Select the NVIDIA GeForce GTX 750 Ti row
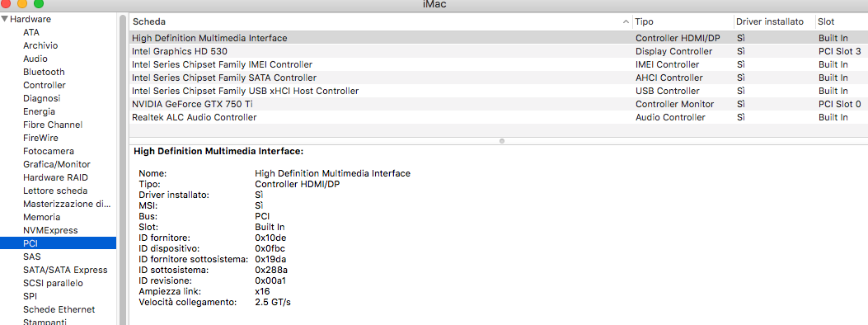This screenshot has width=868, height=325. click(x=498, y=104)
